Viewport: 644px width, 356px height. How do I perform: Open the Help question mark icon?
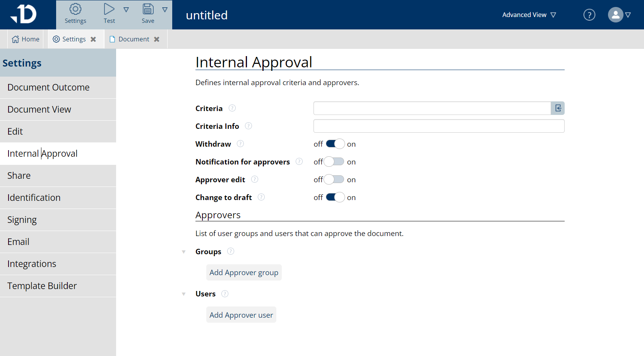click(589, 15)
